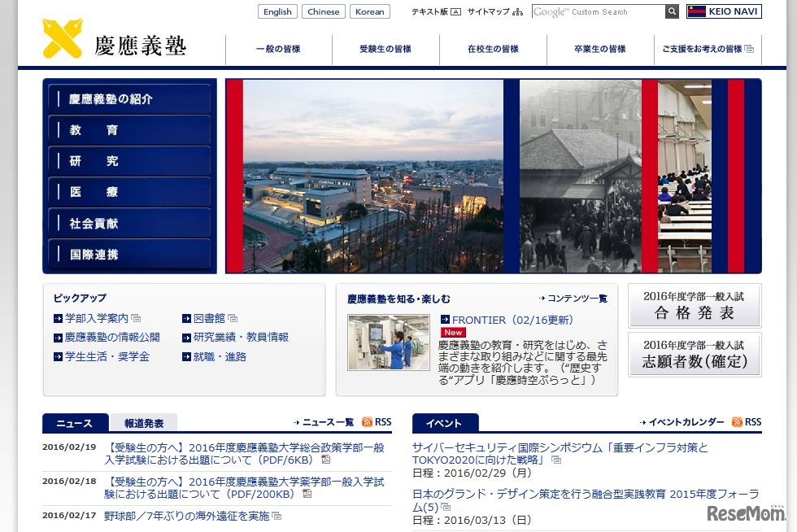The height and width of the screenshot is (532, 797).
Task: Click the external-link icon next to 図書館
Action: tap(232, 318)
